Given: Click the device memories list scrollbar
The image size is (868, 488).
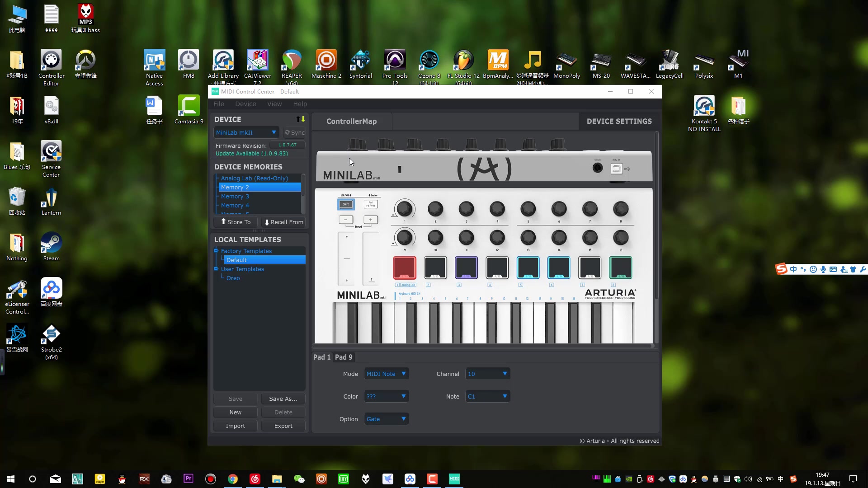Looking at the screenshot, I should (x=303, y=186).
